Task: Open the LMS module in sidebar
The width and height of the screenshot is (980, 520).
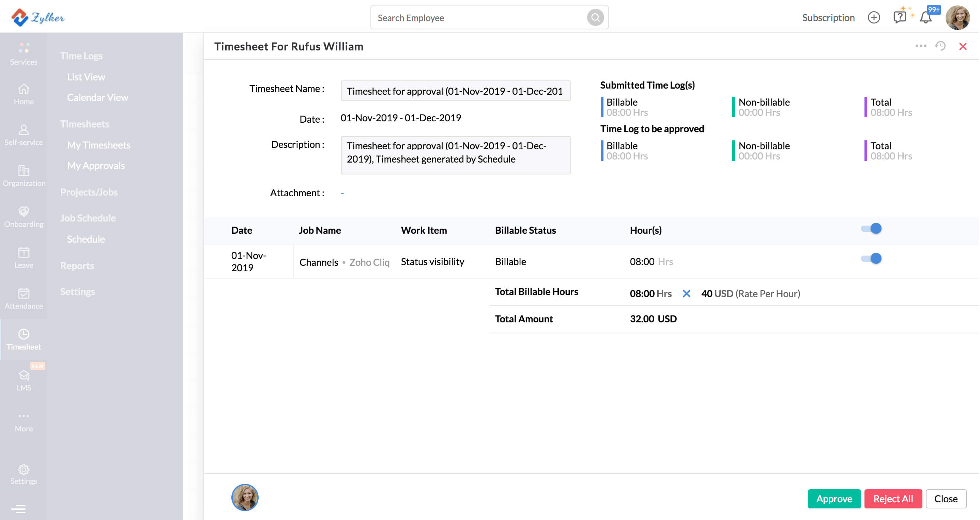Action: click(x=24, y=380)
